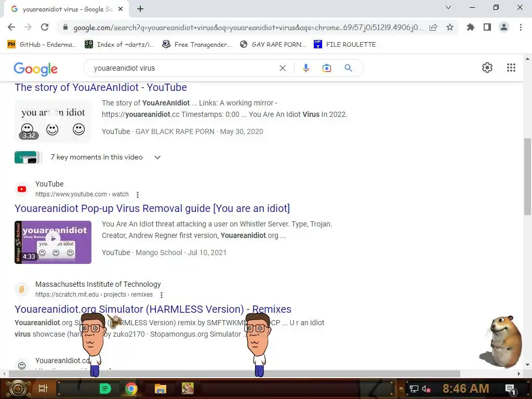Expand the 7 key moments chevron
532x399 pixels.
coord(157,157)
